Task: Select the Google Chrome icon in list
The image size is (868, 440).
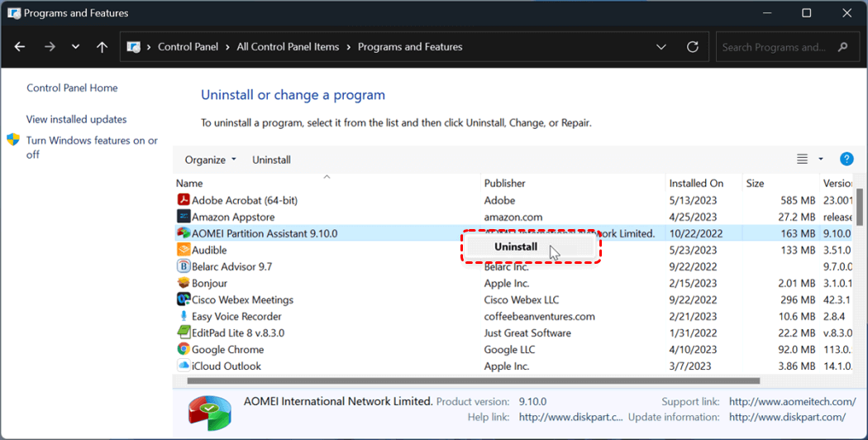Action: [x=184, y=349]
